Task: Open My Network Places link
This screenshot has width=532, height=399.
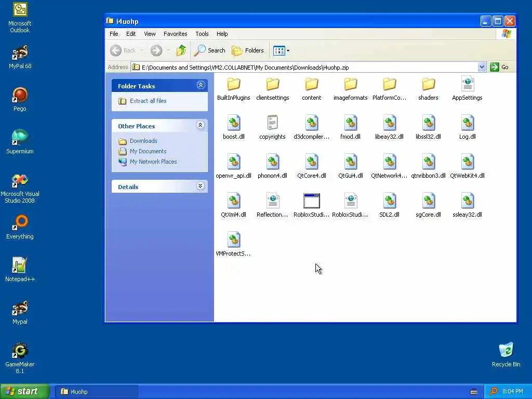Action: (153, 162)
